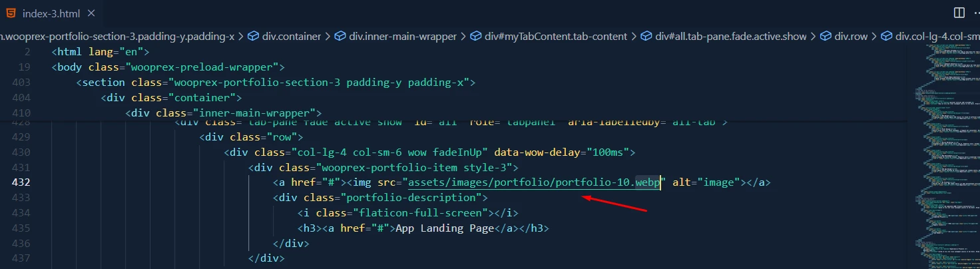Click the HTML5 icon on index-3.html tab
This screenshot has height=269, width=980.
pos(11,13)
